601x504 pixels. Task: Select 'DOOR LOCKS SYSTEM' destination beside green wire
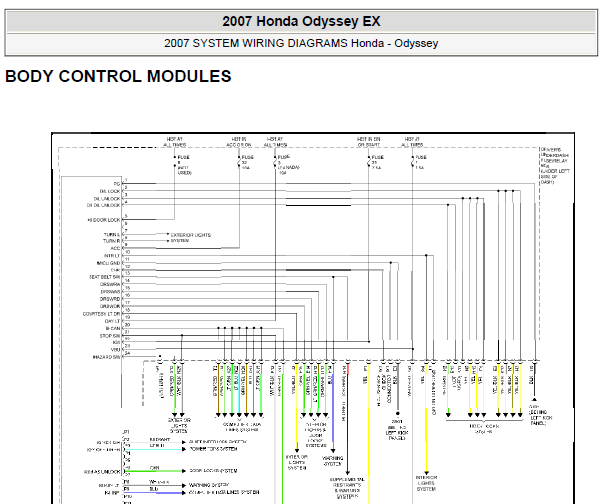click(x=213, y=471)
